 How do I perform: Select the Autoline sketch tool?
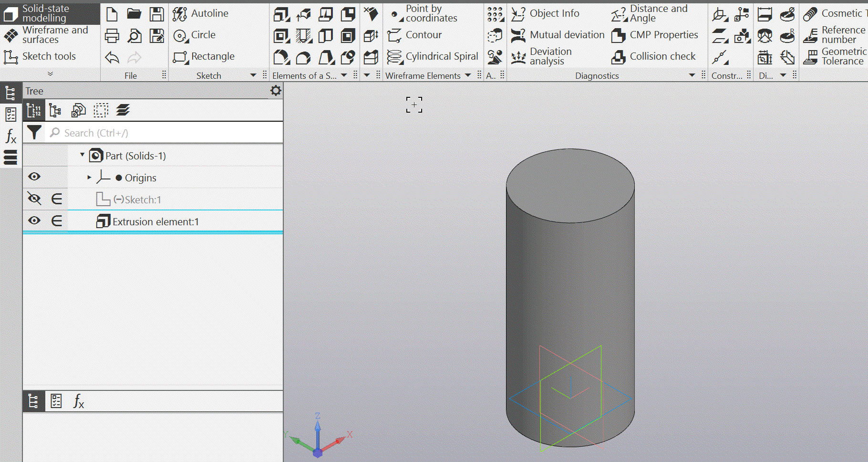point(200,14)
